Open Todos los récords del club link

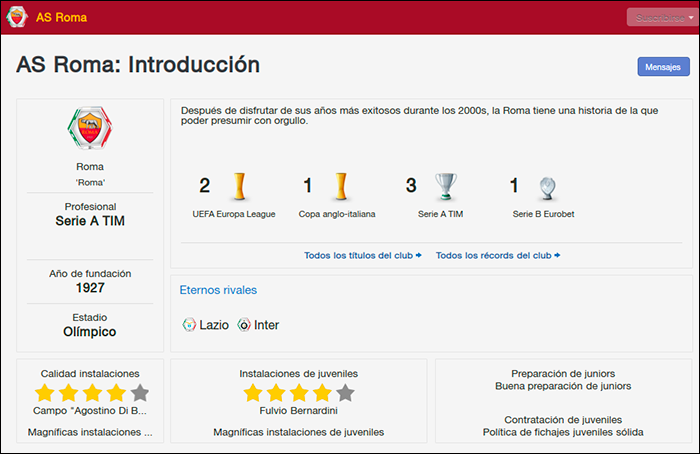(498, 255)
